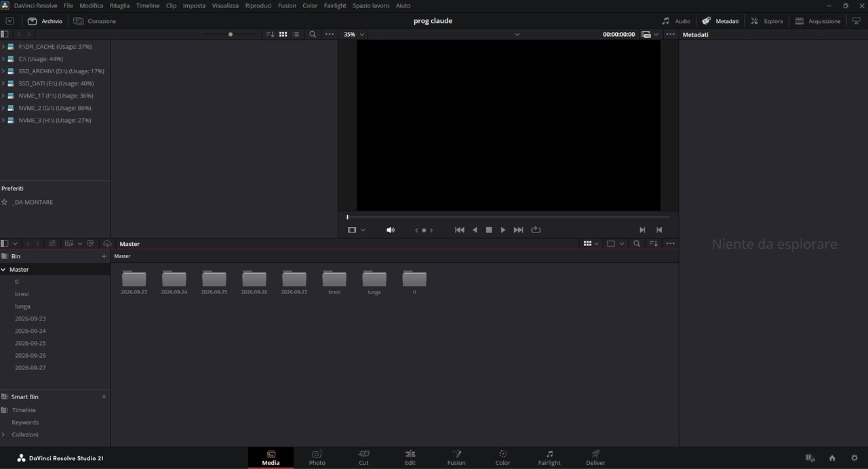This screenshot has height=469, width=868.
Task: Add a new bin with plus icon
Action: pos(104,256)
